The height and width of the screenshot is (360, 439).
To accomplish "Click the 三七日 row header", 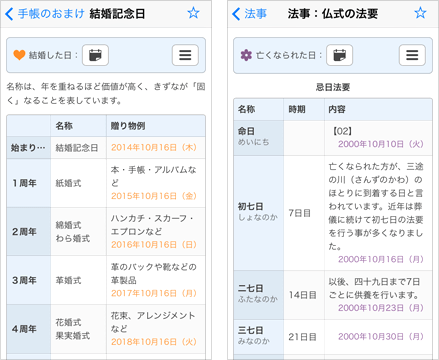I will pyautogui.click(x=258, y=337).
